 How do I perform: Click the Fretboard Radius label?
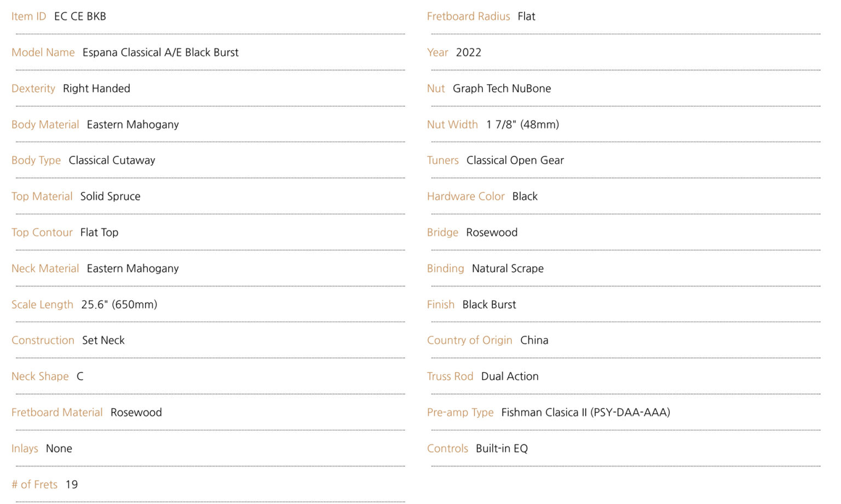468,16
